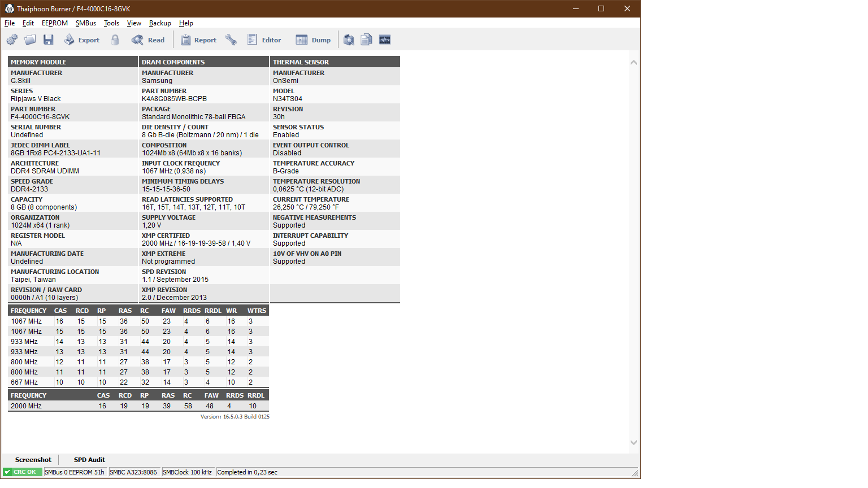Click the 2000 MHz XMP frequency row
868x488 pixels.
(138, 406)
